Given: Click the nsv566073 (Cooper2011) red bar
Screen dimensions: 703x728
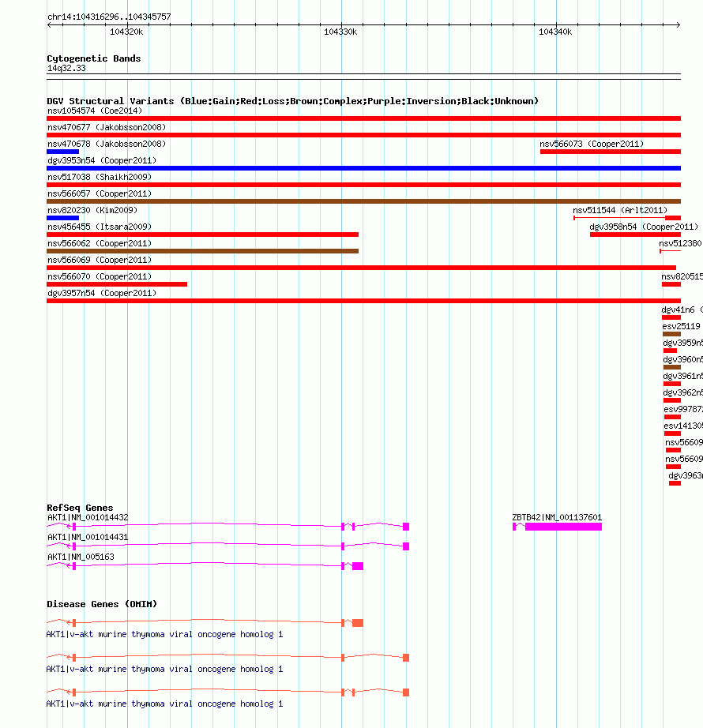Looking at the screenshot, I should click(611, 152).
